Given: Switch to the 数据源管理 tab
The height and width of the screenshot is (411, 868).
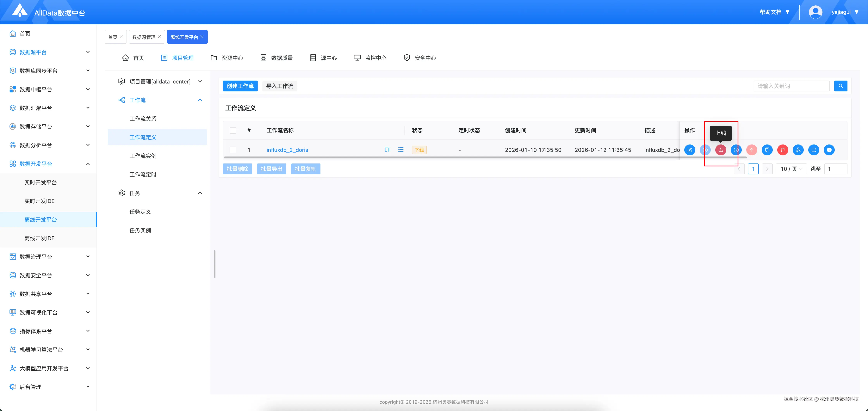Looking at the screenshot, I should pyautogui.click(x=144, y=37).
